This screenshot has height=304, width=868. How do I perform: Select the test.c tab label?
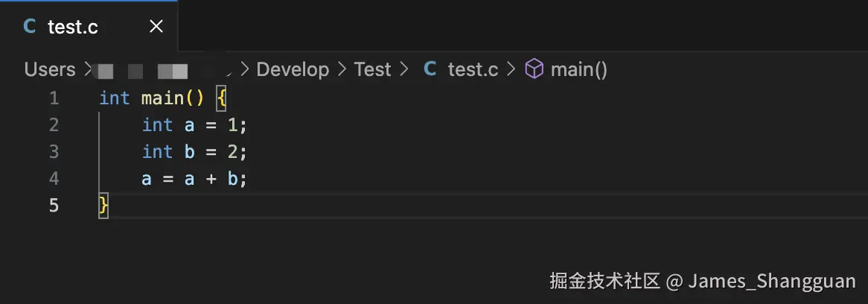click(73, 27)
